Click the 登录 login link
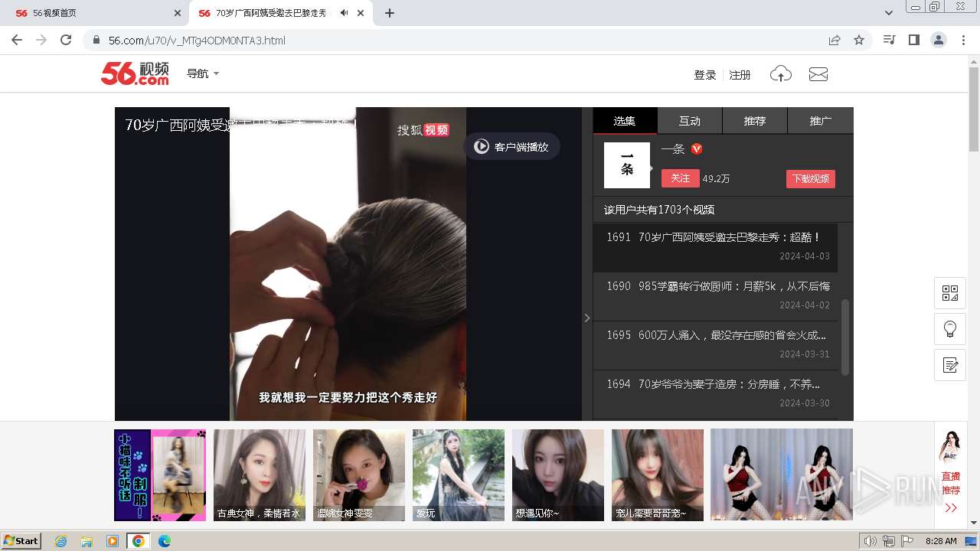Screen dimensions: 980x551 704,74
